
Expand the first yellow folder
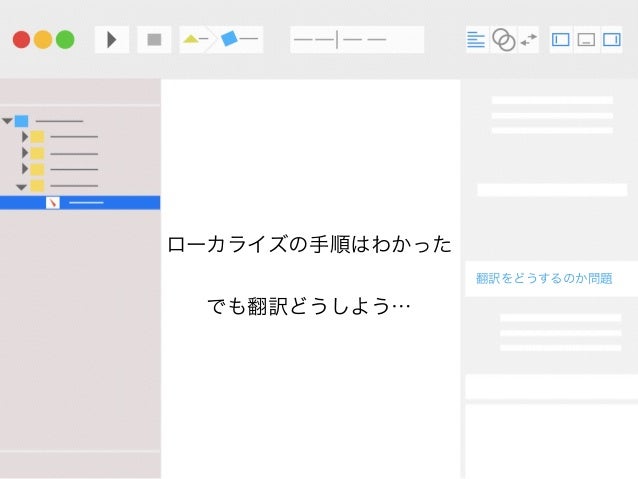tap(25, 137)
